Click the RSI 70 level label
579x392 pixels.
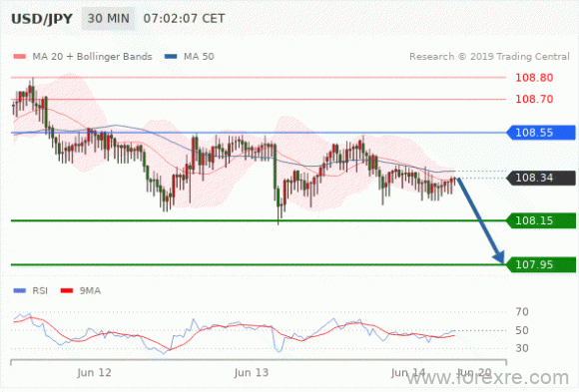[x=522, y=312]
